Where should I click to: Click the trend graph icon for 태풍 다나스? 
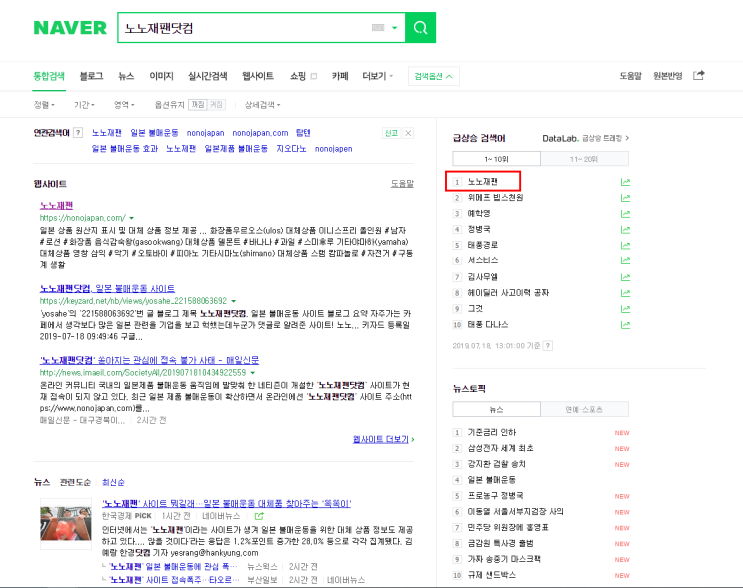[625, 325]
